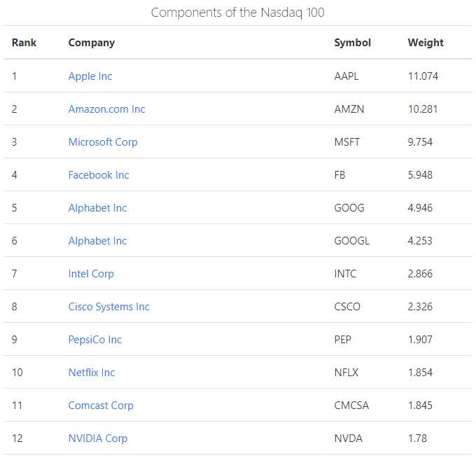Open the Netflix Inc link
Image resolution: width=476 pixels, height=456 pixels.
pyautogui.click(x=92, y=373)
